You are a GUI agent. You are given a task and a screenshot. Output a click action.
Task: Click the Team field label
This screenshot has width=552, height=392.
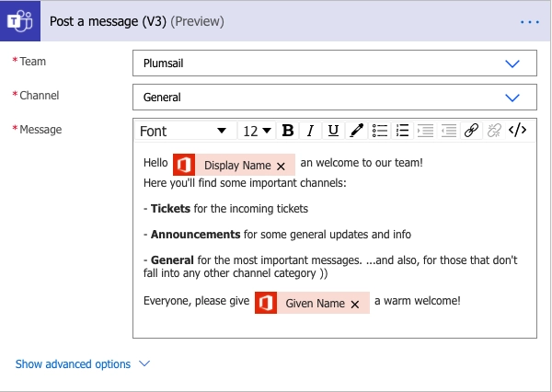pos(33,62)
